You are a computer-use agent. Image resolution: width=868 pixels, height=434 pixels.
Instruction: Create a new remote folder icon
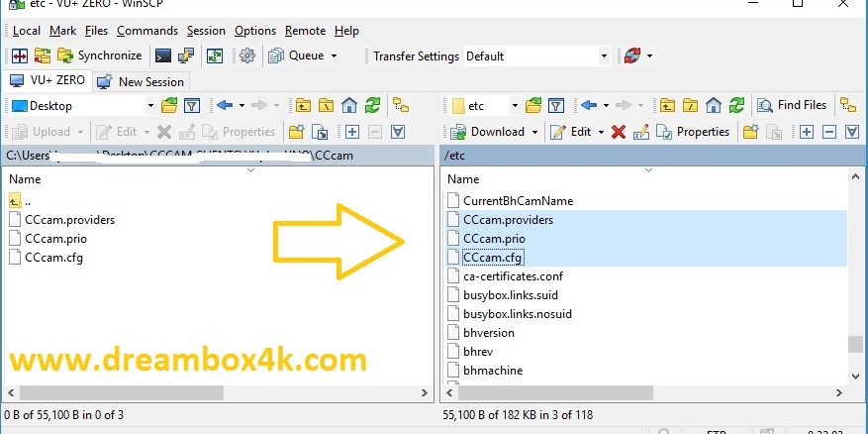coord(750,132)
